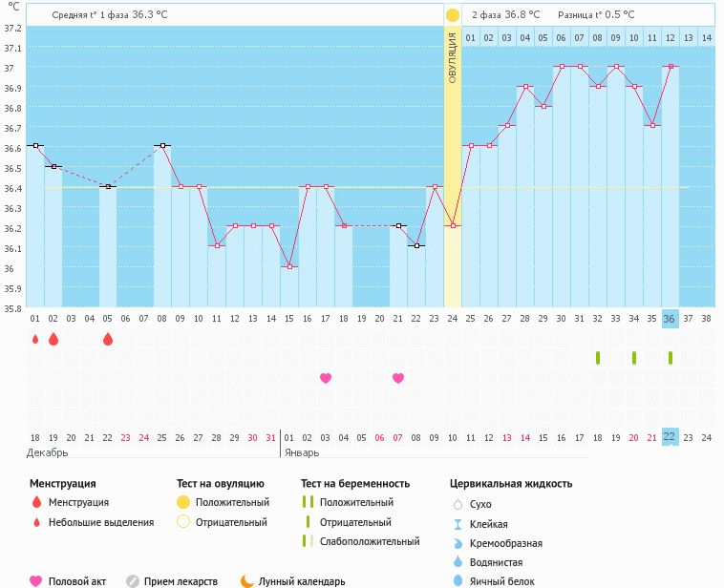This screenshot has width=724, height=588.
Task: Click the Отрицательный single-bar pregnancy test legend icon
Action: click(308, 522)
